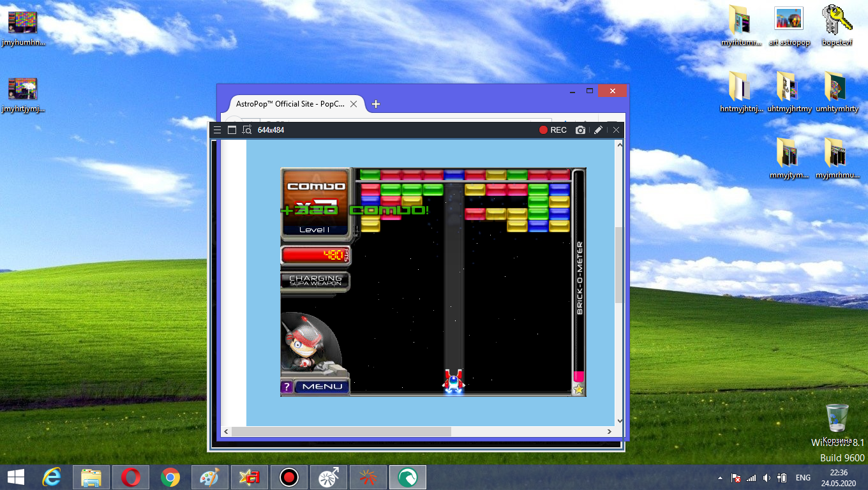Viewport: 868px width, 490px height.
Task: Select the jmyhrtjymj desktop icon
Action: [x=23, y=94]
